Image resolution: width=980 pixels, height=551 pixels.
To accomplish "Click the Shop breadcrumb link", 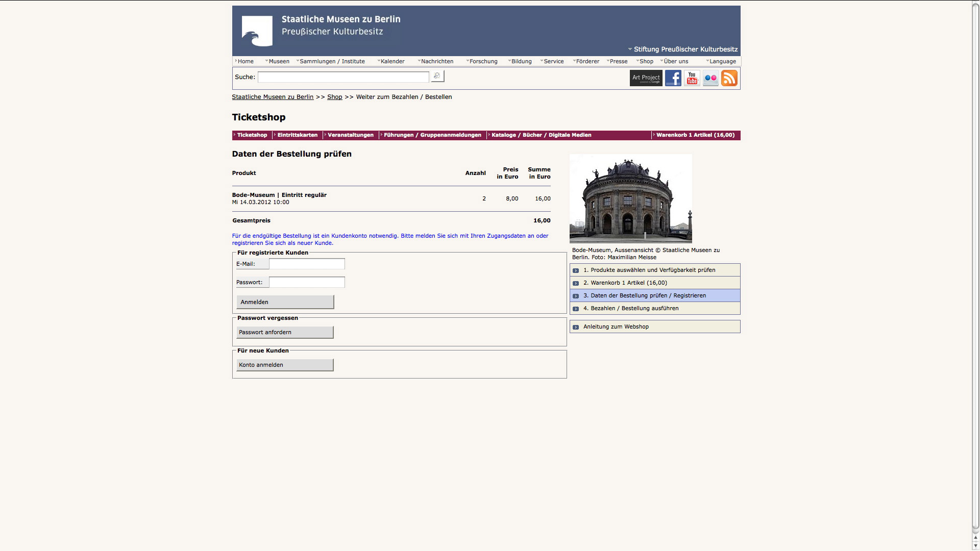I will click(x=334, y=97).
